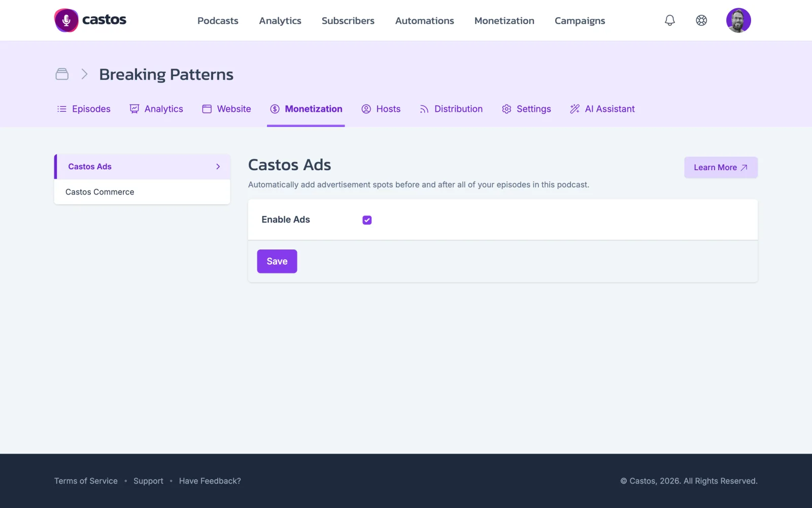Go to podcasts via breadcrumb stack icon

[62, 74]
